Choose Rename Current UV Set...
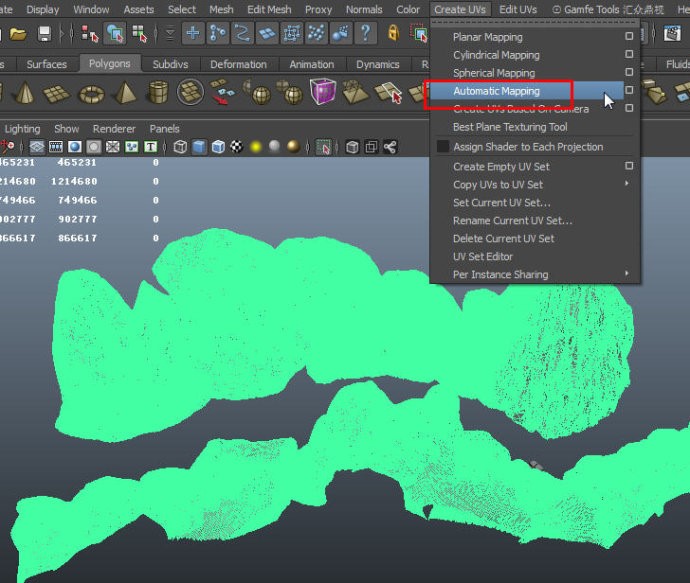Screen dimensions: 690x583 coord(513,221)
